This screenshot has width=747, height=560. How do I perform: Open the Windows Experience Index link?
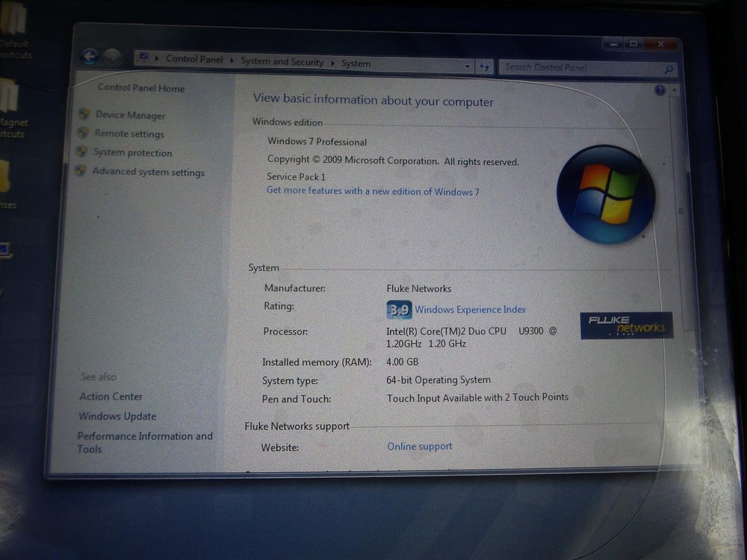(x=470, y=310)
